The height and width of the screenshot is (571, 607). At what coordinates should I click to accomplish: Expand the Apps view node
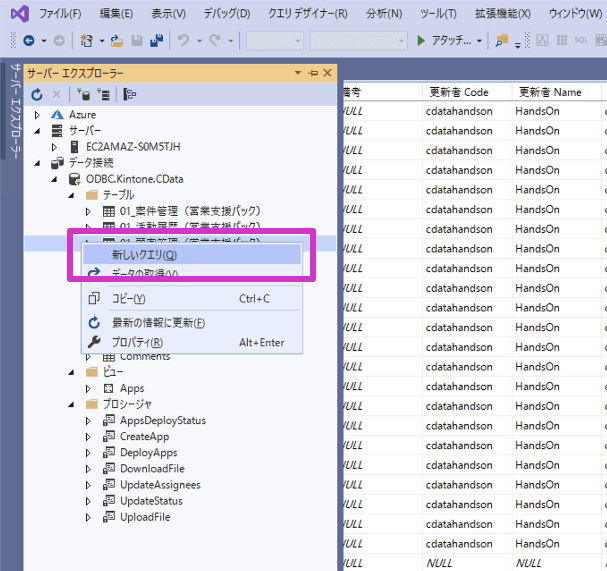[x=88, y=389]
